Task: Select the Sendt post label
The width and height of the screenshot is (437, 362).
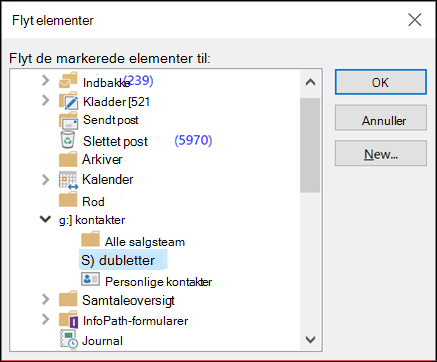Action: 111,120
